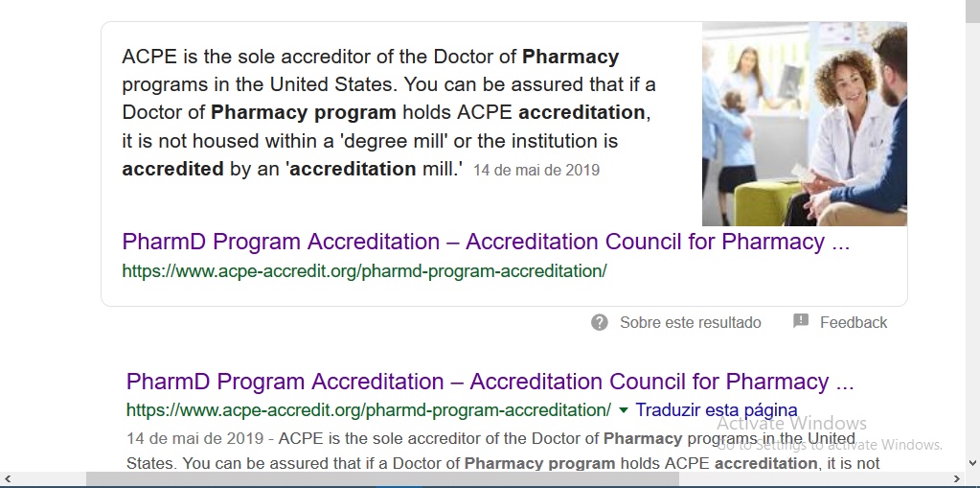
Task: Visit the featured snippet acpe-accredit.org URL
Action: point(364,270)
